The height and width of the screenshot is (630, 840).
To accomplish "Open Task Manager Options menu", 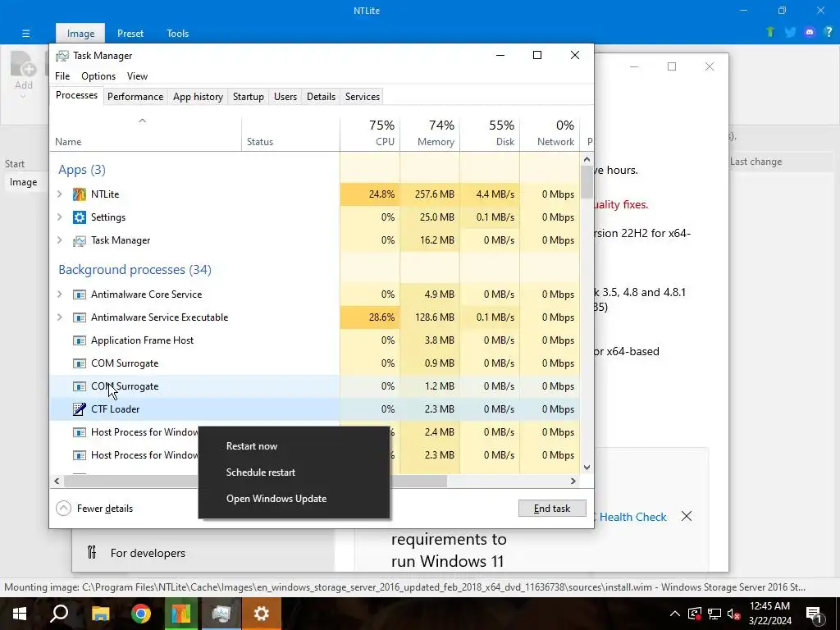I will pos(98,76).
